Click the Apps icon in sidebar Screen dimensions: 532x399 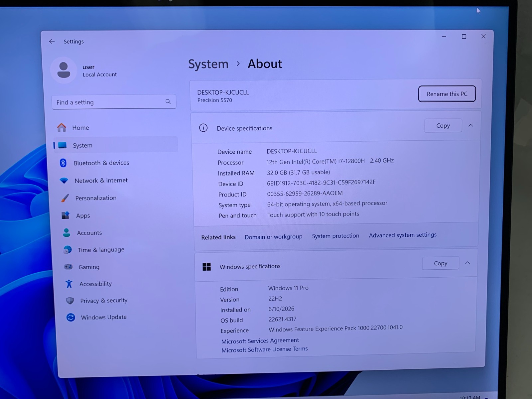(66, 215)
